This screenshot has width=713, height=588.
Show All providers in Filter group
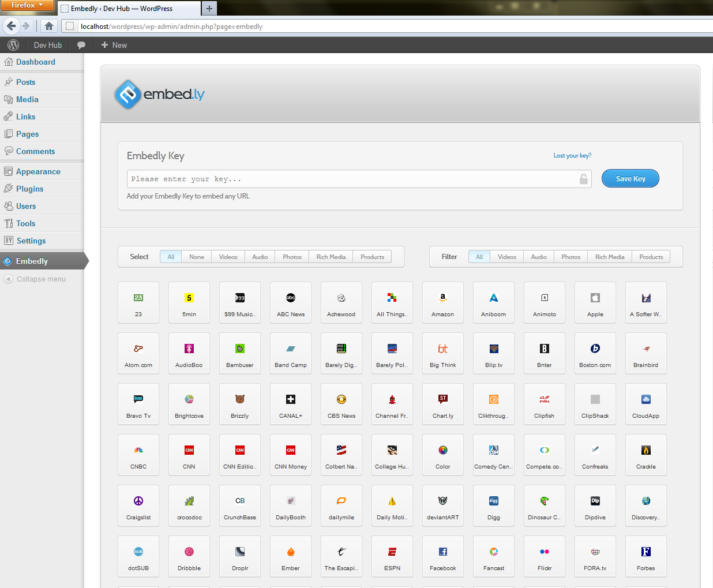(x=479, y=257)
